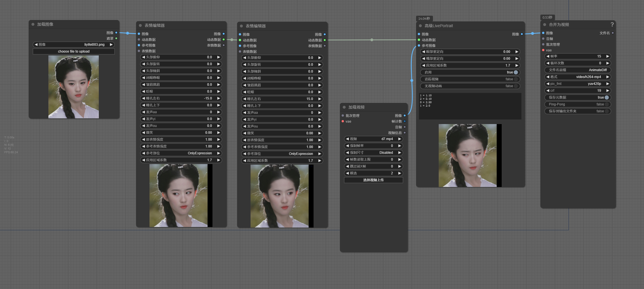Click the preview image in the first 表情编辑器
Screen dimensions: 644x289
click(181, 196)
